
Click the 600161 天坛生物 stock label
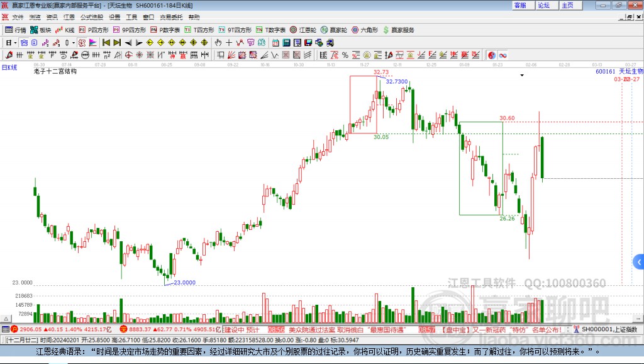tap(619, 72)
